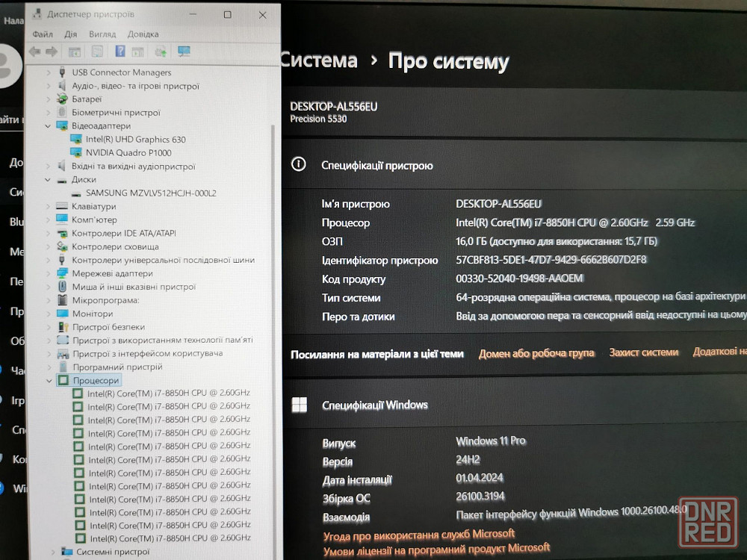This screenshot has height=560, width=747.
Task: Open Захист системи link
Action: coord(644,352)
